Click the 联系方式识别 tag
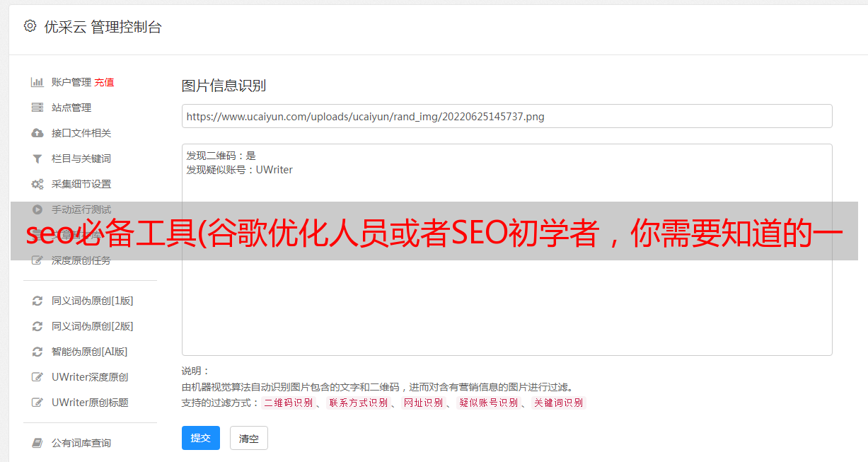Screen dimensions: 868x462 tap(358, 403)
